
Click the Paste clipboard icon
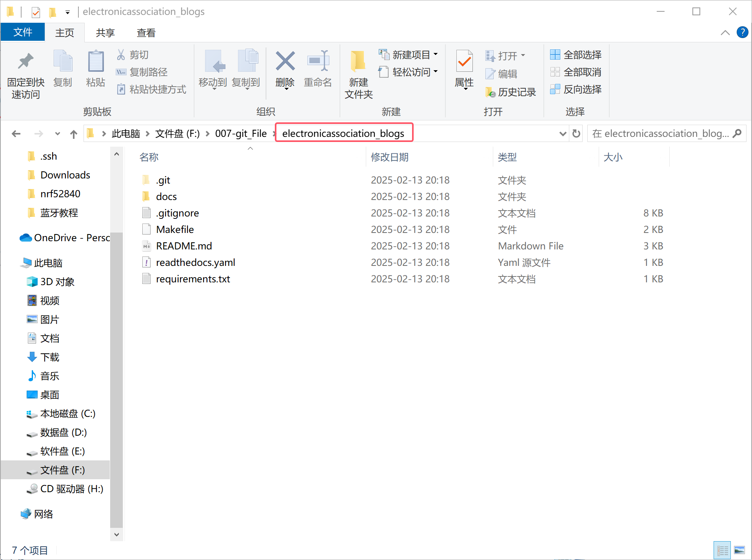pyautogui.click(x=96, y=62)
